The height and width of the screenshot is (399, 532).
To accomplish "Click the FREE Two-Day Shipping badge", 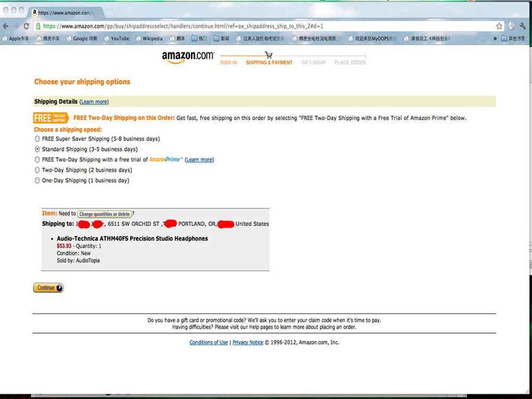I will (x=51, y=118).
